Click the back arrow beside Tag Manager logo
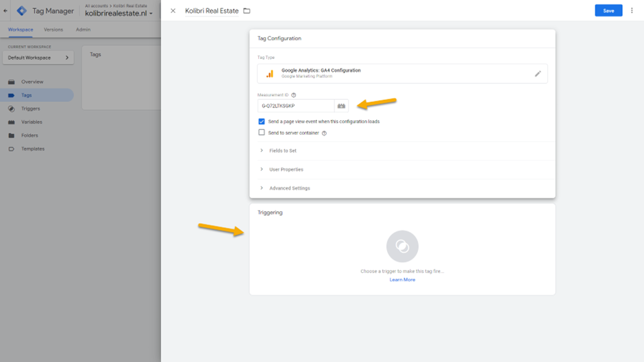This screenshot has width=644, height=362. point(5,11)
